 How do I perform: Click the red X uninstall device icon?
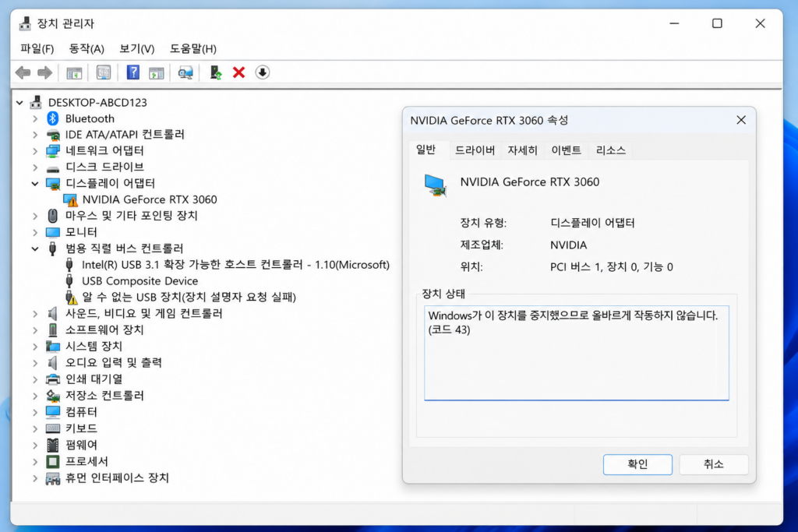coord(238,72)
